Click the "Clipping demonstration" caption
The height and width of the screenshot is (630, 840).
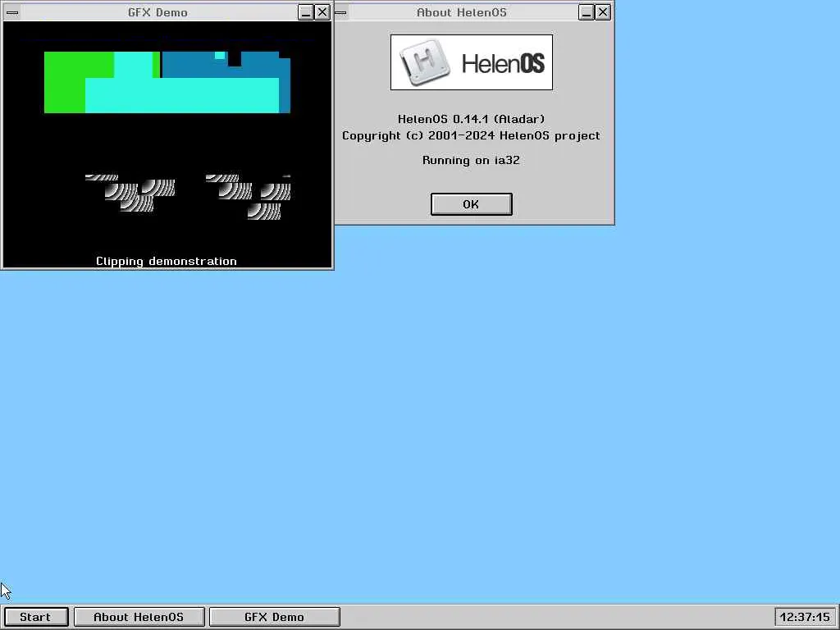[x=166, y=261]
